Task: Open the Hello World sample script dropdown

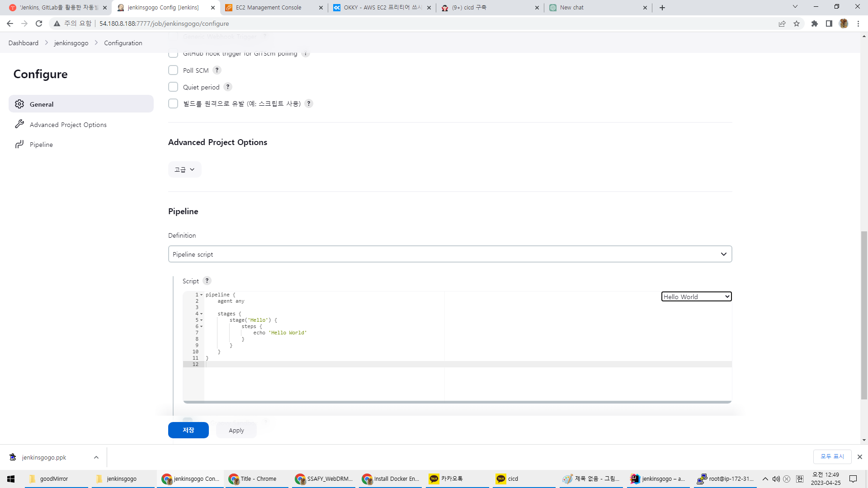Action: pos(696,296)
